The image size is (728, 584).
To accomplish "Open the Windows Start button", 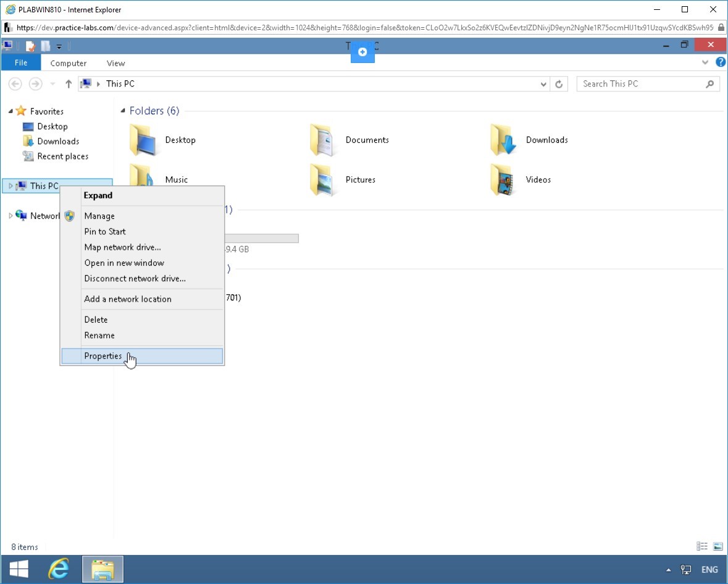I will click(19, 569).
